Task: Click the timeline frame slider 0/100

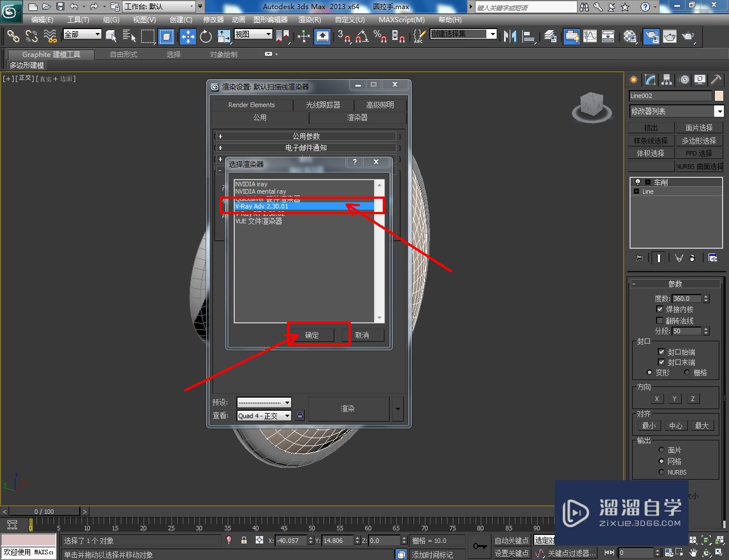Action: tap(44, 511)
